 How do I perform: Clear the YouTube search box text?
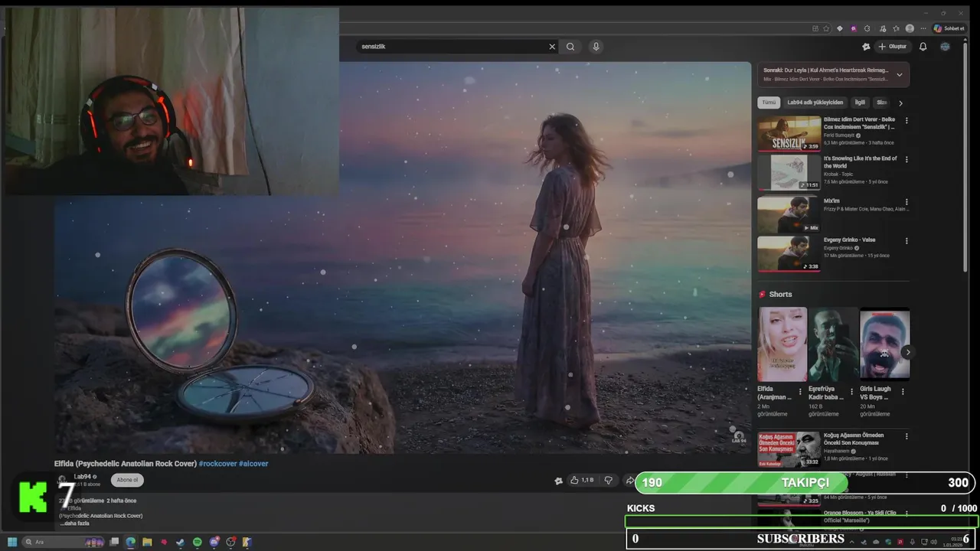tap(552, 47)
